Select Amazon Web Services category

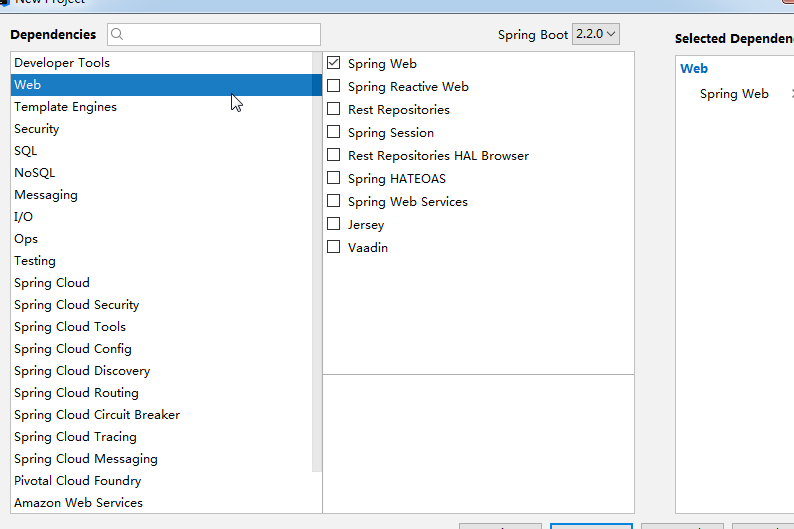[162, 503]
